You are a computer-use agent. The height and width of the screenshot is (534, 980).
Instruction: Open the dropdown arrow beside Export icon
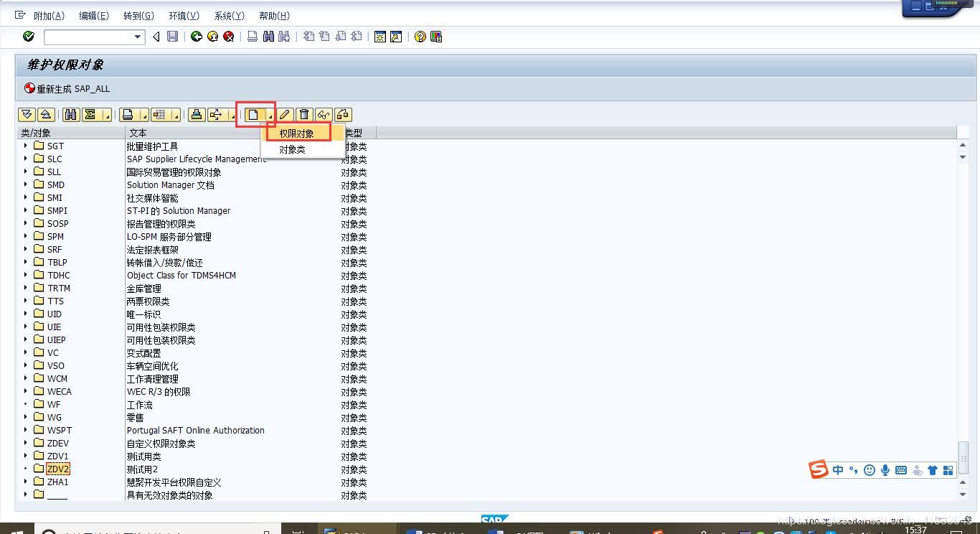click(x=232, y=116)
